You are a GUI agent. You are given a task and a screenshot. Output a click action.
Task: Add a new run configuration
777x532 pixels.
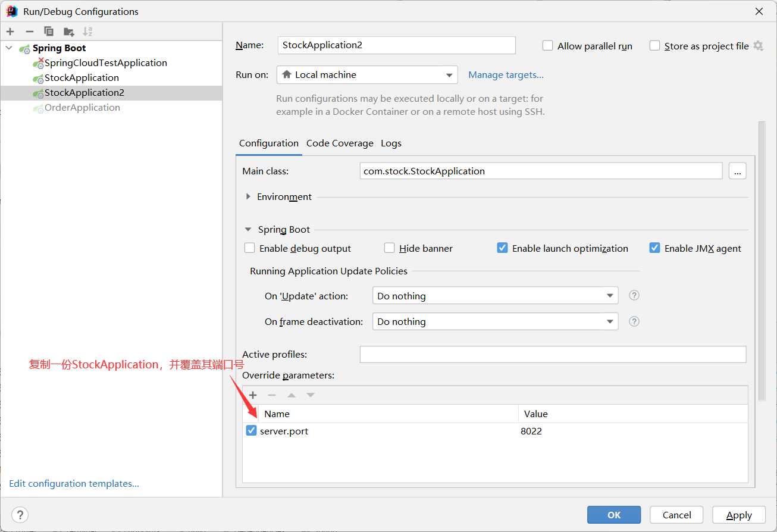click(10, 32)
